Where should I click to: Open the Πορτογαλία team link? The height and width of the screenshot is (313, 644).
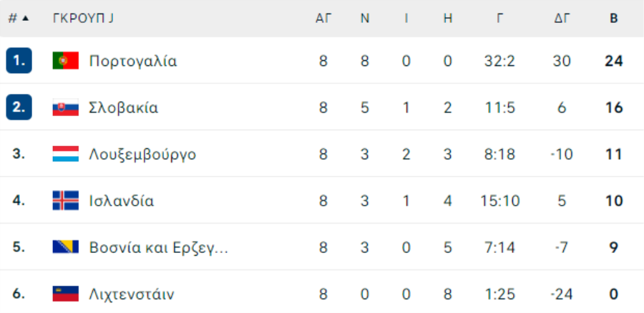click(133, 61)
